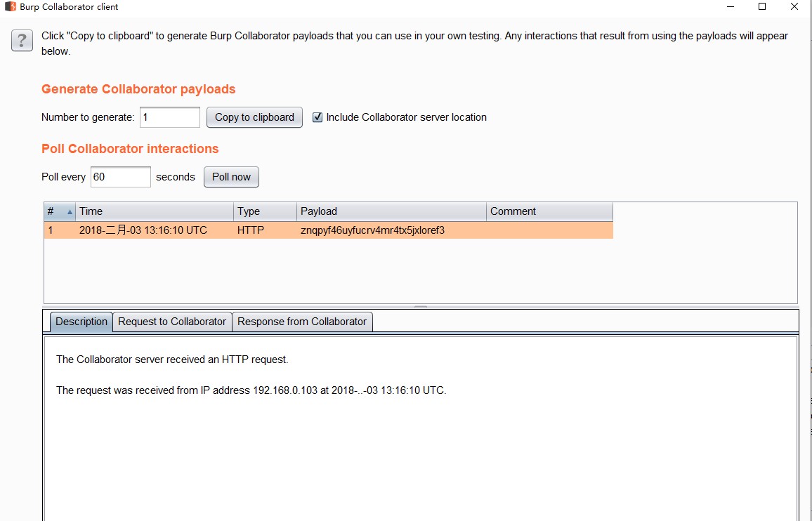Select the HTTP interaction row's Type cell
This screenshot has height=521, width=812.
tap(265, 230)
